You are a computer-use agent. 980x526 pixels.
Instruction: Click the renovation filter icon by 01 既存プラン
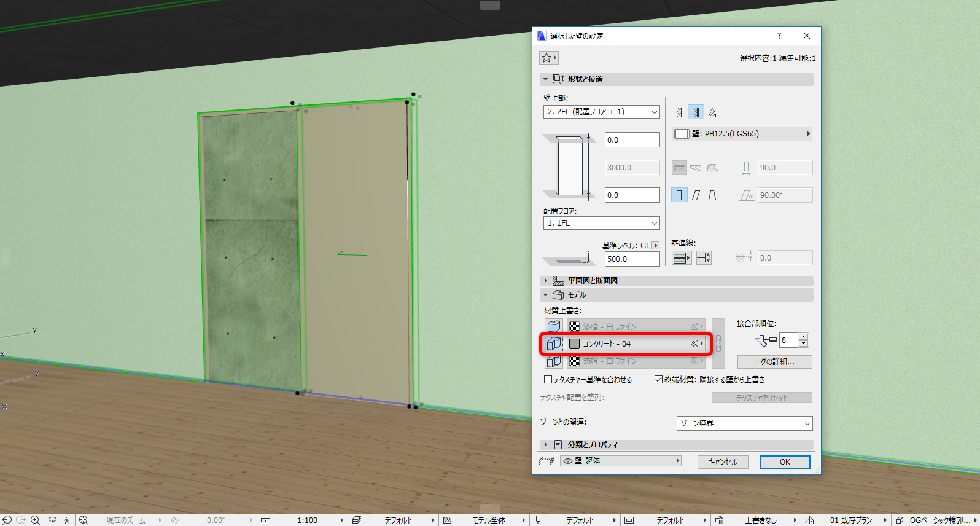810,520
